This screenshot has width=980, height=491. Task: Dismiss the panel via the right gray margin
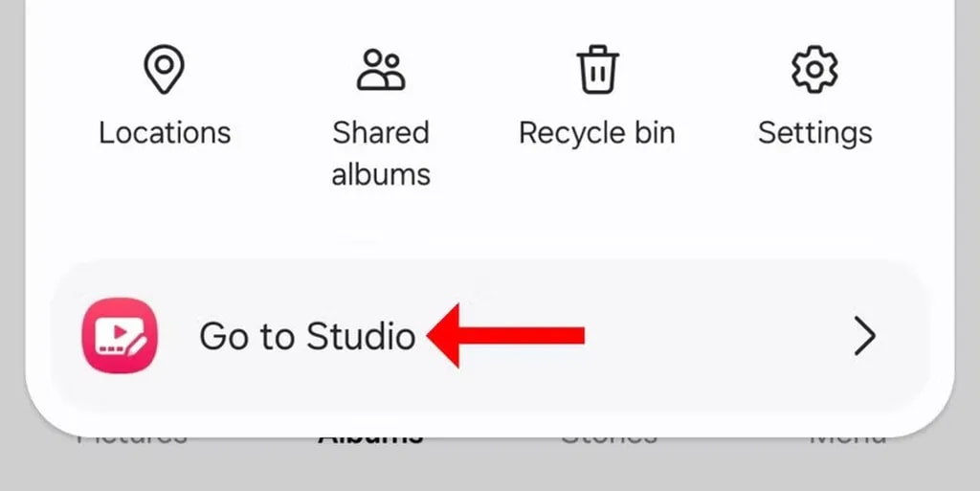click(968, 218)
